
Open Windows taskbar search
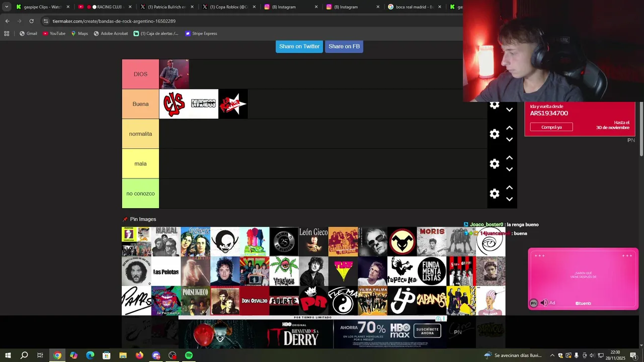point(24,355)
